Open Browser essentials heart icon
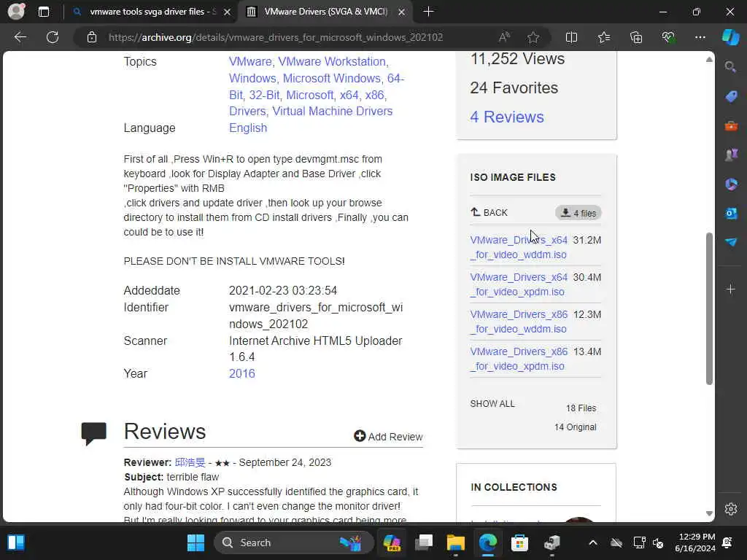 [x=668, y=37]
